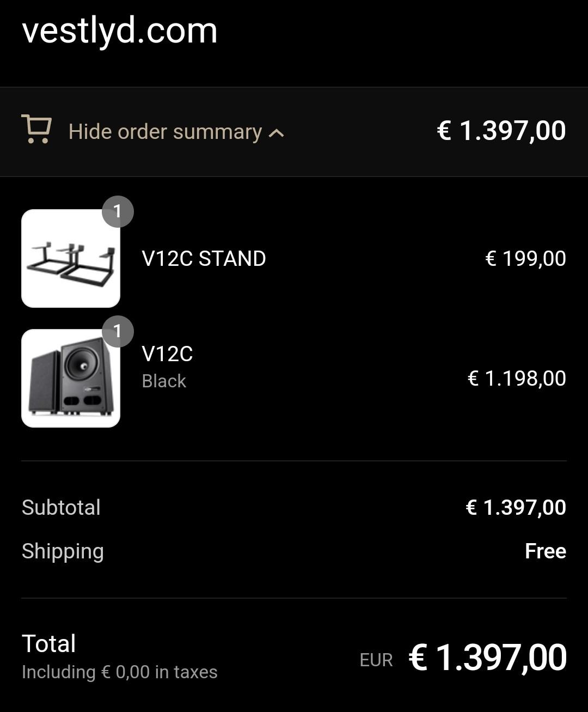
Task: Click the quantity badge on V12C STAND
Action: [118, 211]
